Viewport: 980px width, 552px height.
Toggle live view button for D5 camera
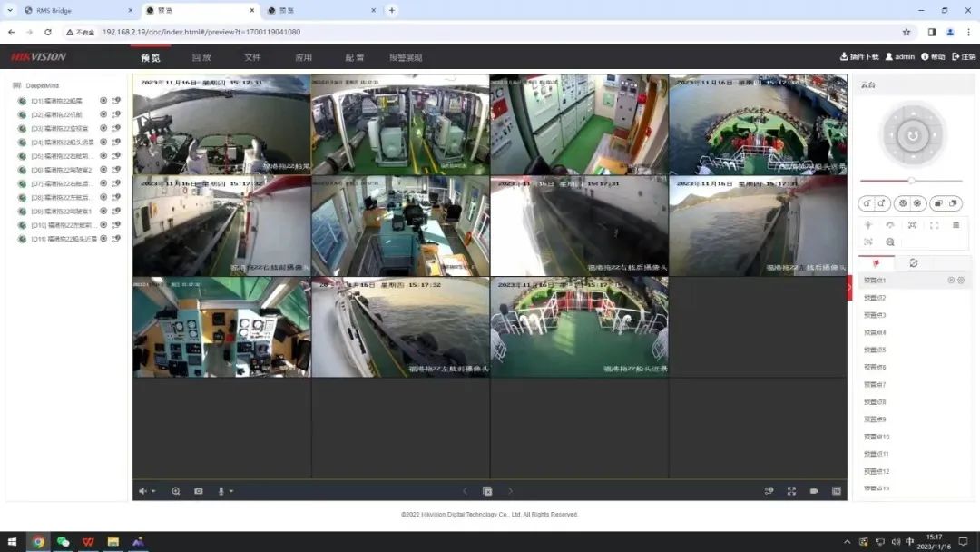pos(103,156)
